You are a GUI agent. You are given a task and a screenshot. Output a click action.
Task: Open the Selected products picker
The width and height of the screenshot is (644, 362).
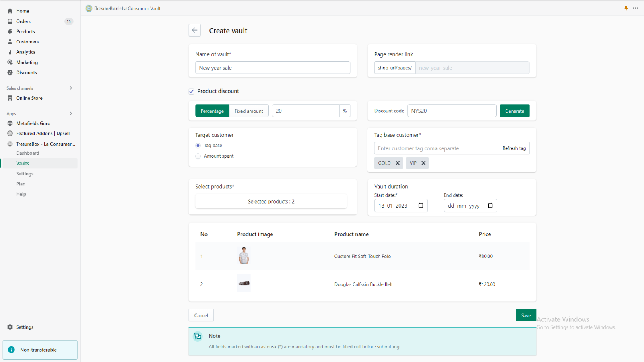(271, 201)
